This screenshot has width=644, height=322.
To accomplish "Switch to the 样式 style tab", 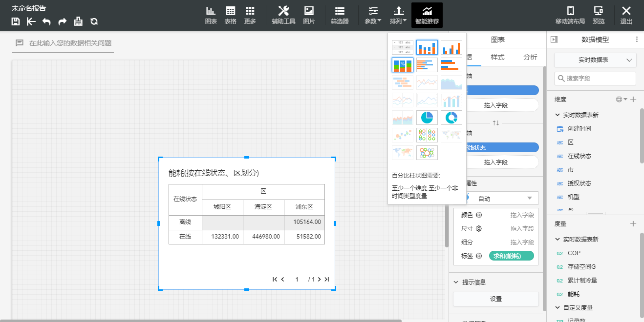I will click(497, 57).
